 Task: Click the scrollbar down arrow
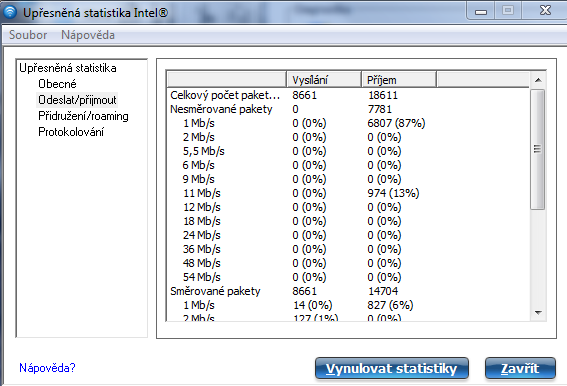[x=538, y=313]
